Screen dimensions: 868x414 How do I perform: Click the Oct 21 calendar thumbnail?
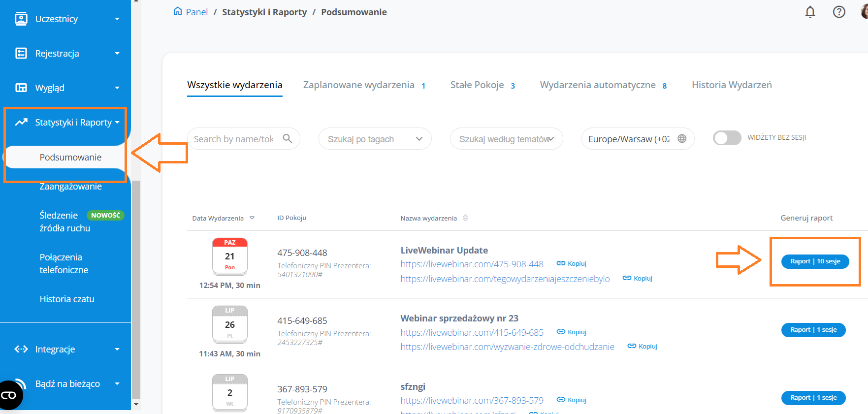click(229, 256)
